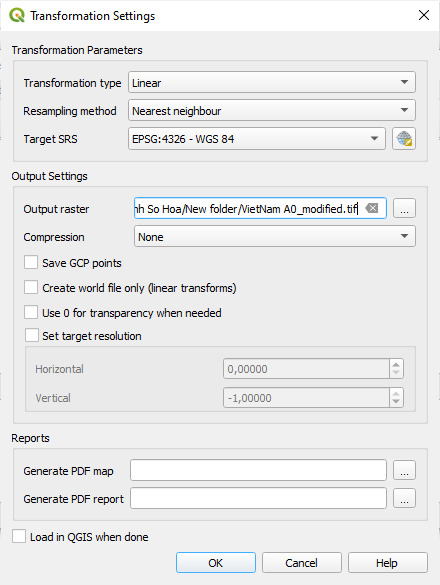The image size is (440, 585).
Task: Expand Resampling method Nearest neighbour dropdown
Action: click(272, 110)
